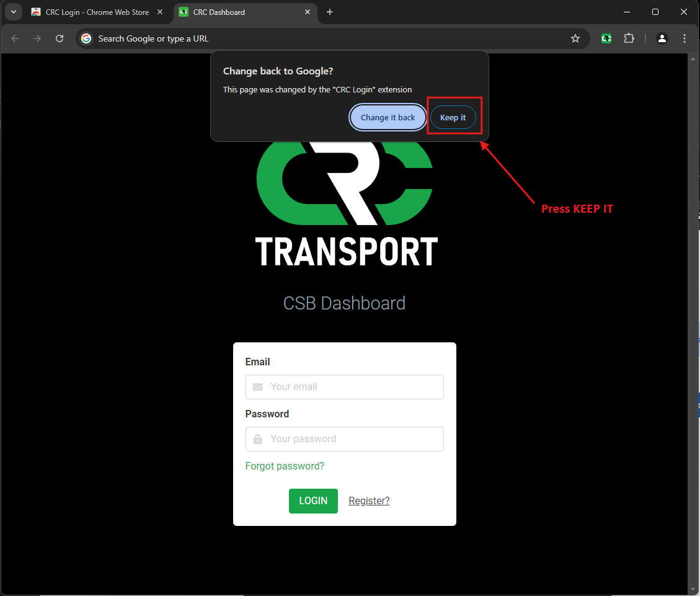This screenshot has height=596, width=700.
Task: Open the Chrome three-dot menu
Action: click(684, 38)
